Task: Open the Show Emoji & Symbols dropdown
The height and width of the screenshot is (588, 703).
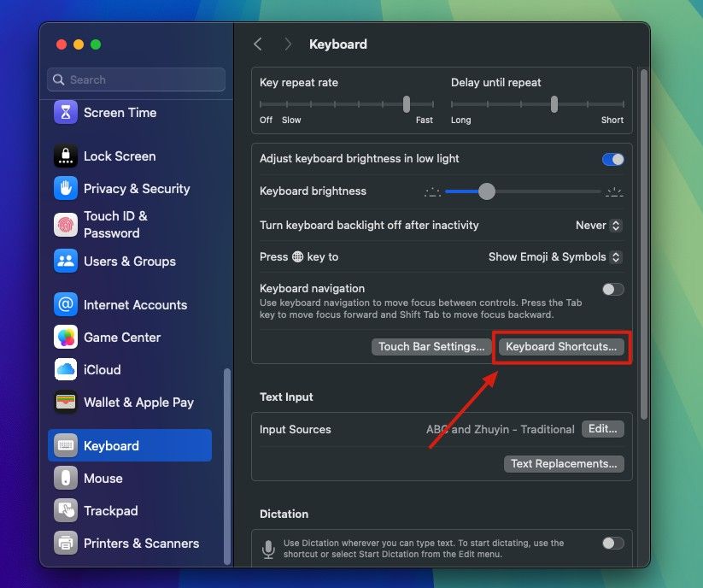Action: tap(555, 257)
